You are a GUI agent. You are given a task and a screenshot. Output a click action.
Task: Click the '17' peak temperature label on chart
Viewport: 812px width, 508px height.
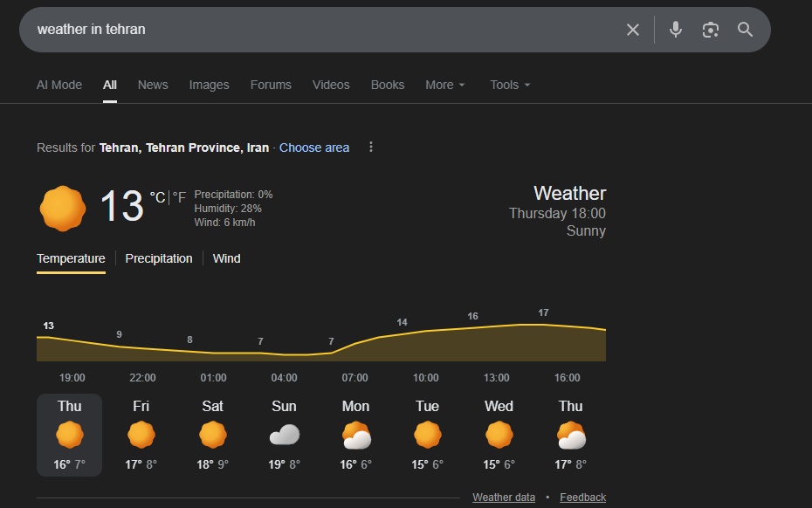click(543, 312)
